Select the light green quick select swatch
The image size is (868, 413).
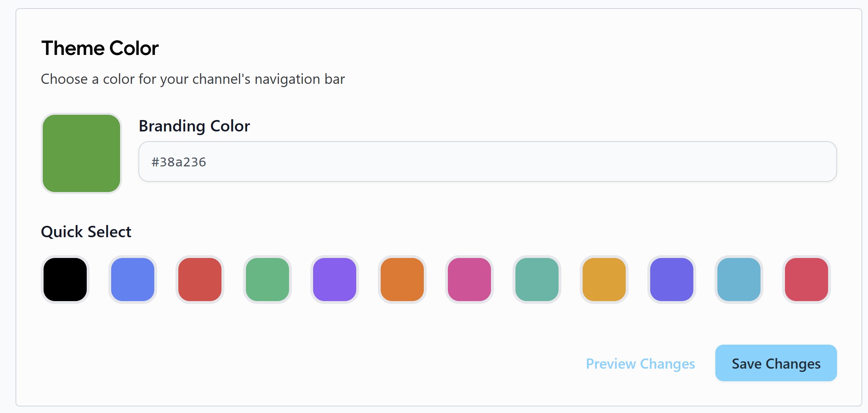tap(267, 280)
